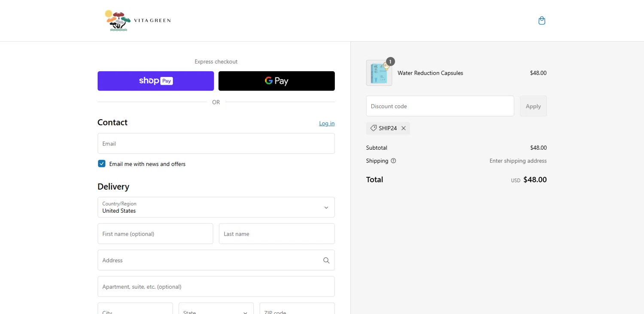Open the State dropdown
The width and height of the screenshot is (644, 314).
[216, 308]
